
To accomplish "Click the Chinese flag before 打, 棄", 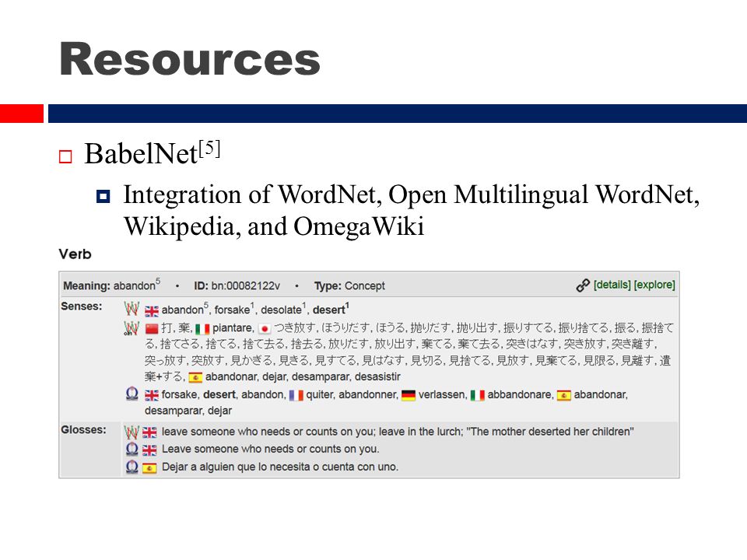I will (x=152, y=328).
